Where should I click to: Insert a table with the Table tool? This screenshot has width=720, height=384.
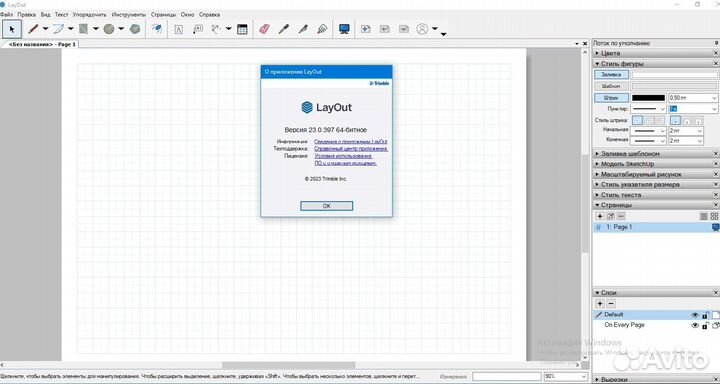pyautogui.click(x=242, y=29)
